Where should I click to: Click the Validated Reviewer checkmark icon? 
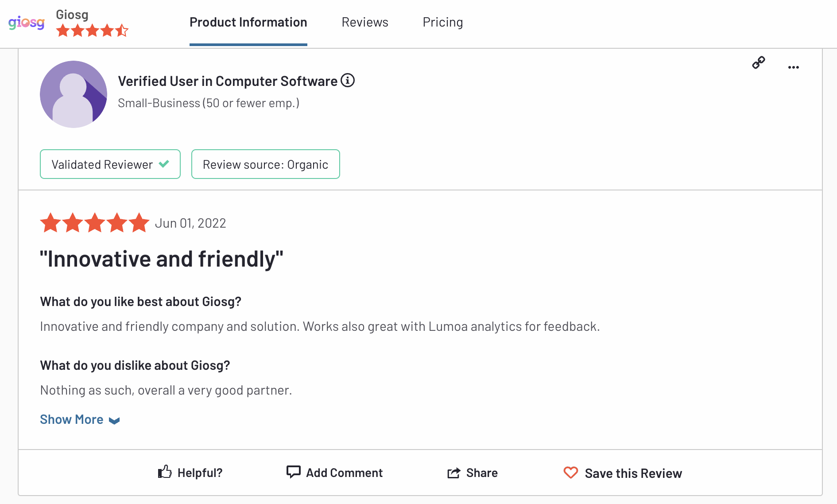(x=164, y=164)
